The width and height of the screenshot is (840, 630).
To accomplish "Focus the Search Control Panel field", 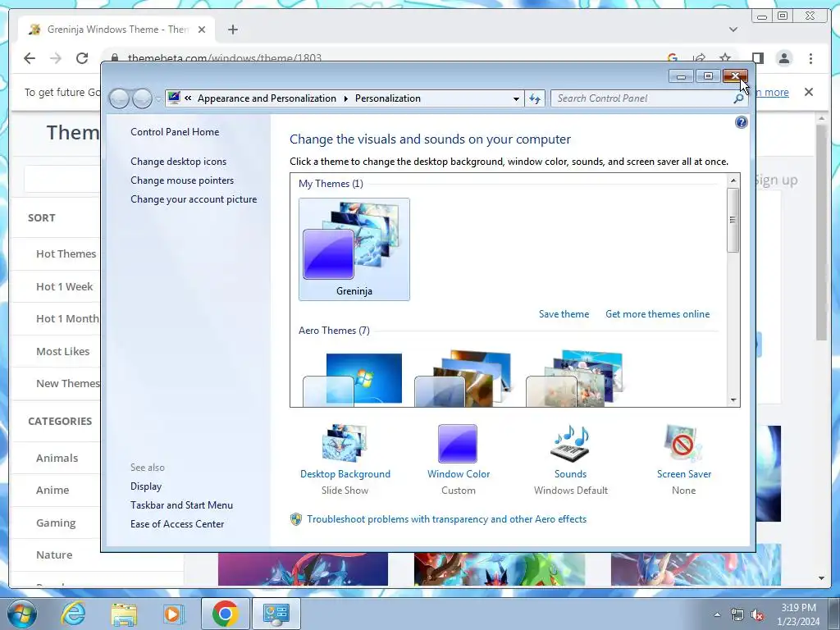I will 641,98.
